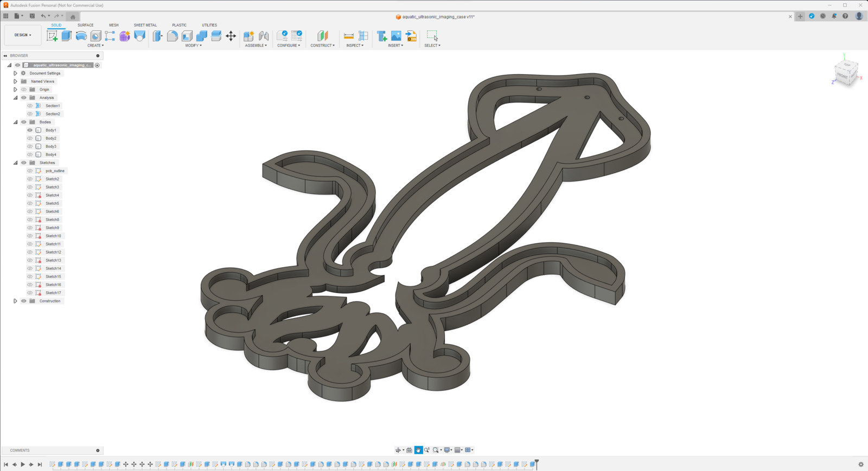Open the Modify menu label
The image size is (868, 471).
193,46
